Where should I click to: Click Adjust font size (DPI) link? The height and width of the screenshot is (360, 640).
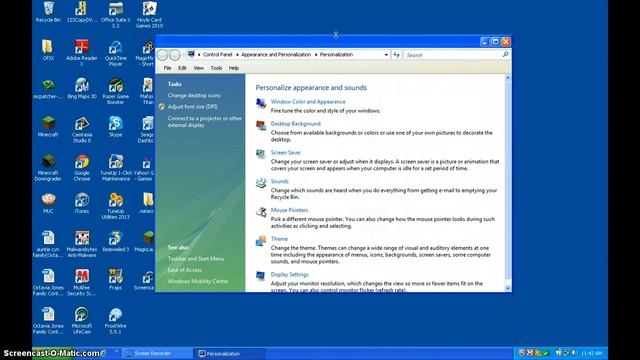pyautogui.click(x=193, y=107)
